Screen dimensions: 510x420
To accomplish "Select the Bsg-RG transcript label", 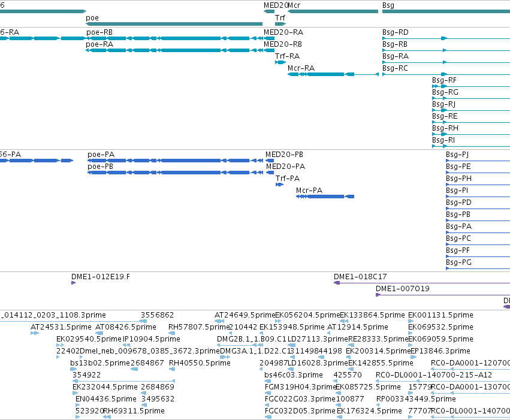I will 445,92.
